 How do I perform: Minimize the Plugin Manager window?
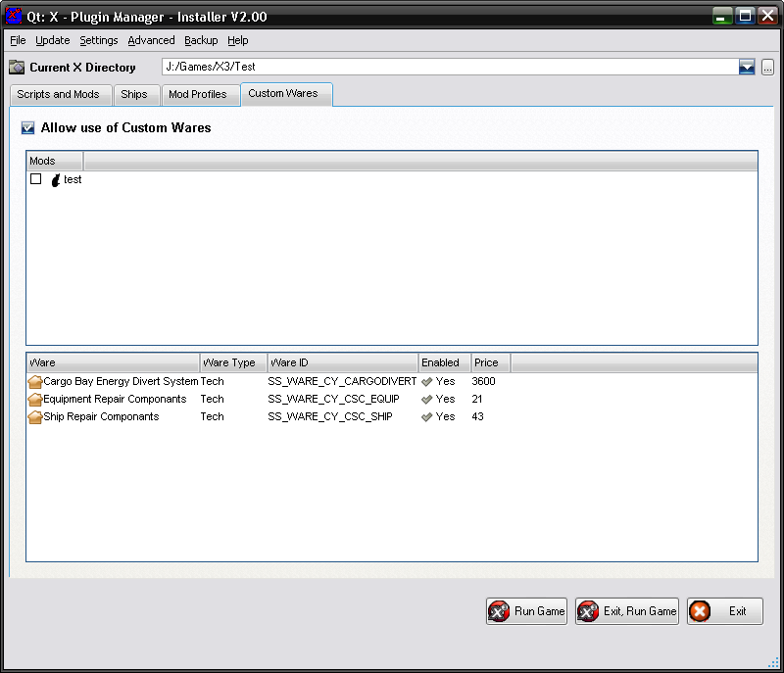coord(722,16)
